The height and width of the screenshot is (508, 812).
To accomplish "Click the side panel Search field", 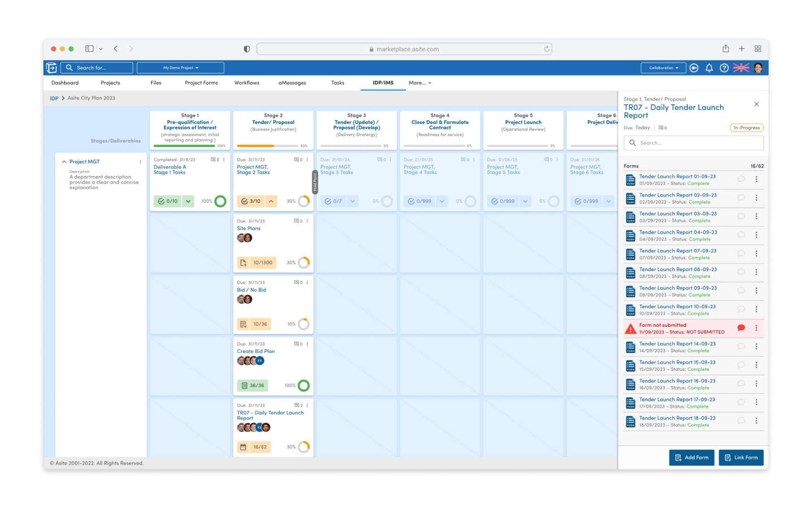I will pyautogui.click(x=694, y=143).
